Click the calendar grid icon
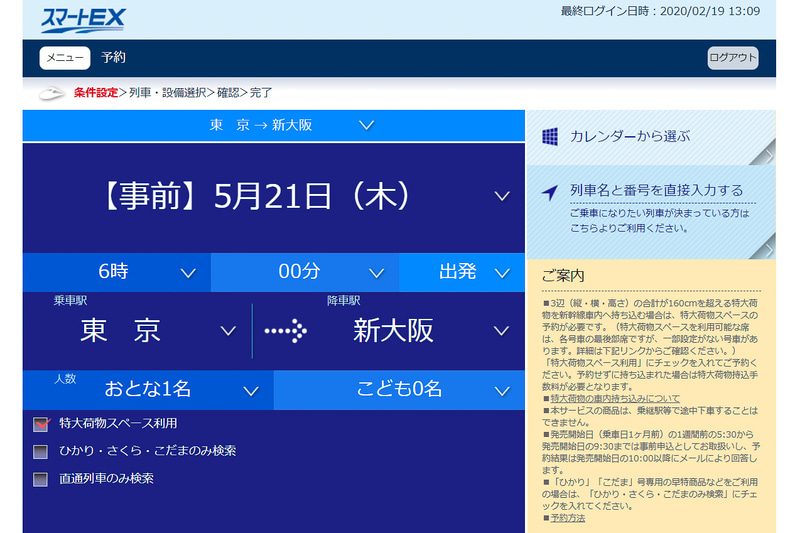The width and height of the screenshot is (800, 533). 550,136
